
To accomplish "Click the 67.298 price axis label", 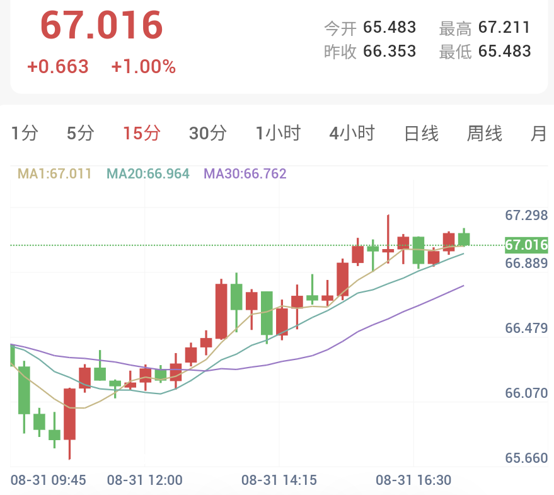I will point(526,216).
